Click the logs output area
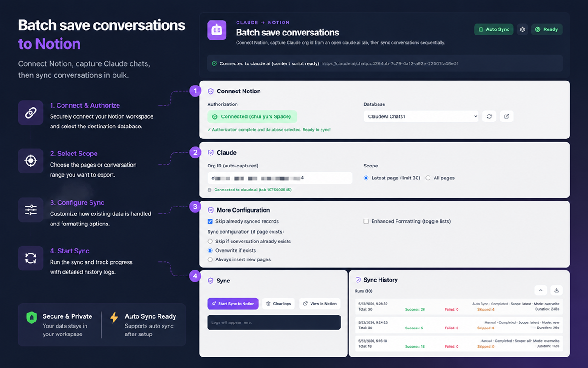588x368 pixels. tap(274, 322)
